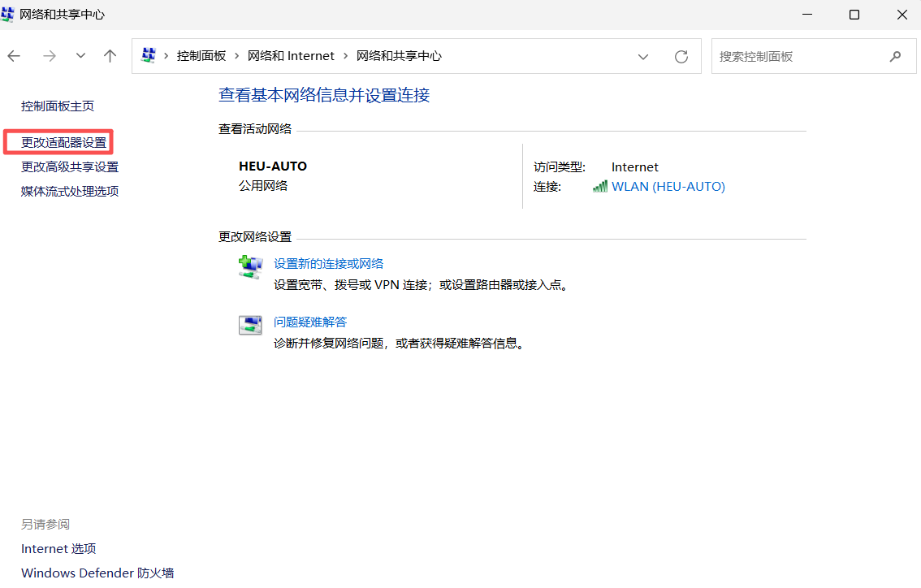The height and width of the screenshot is (588, 921).
Task: Focus the 搜索控制面板 search field
Action: click(814, 56)
